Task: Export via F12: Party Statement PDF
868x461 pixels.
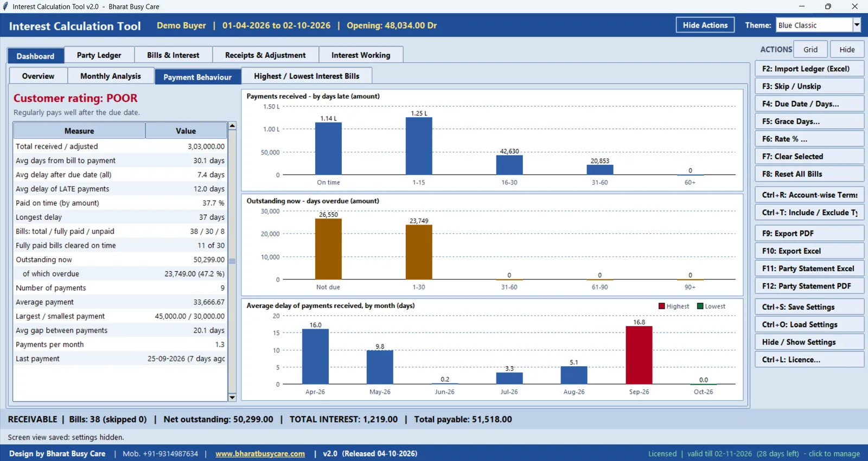Action: coord(809,286)
